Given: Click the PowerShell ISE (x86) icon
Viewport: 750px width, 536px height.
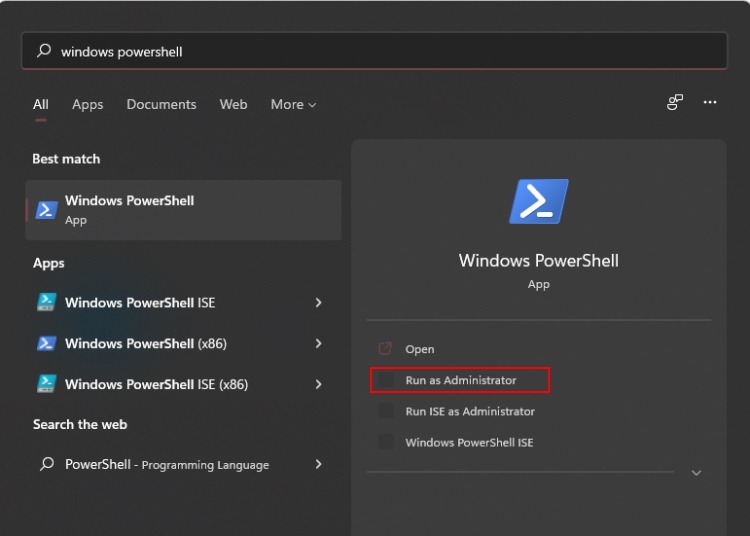Looking at the screenshot, I should point(46,384).
